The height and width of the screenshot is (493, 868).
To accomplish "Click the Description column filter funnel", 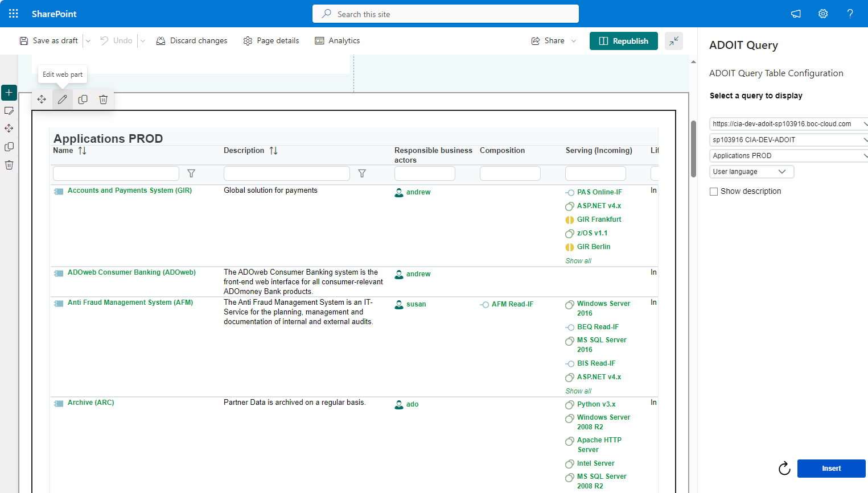I will coord(362,173).
